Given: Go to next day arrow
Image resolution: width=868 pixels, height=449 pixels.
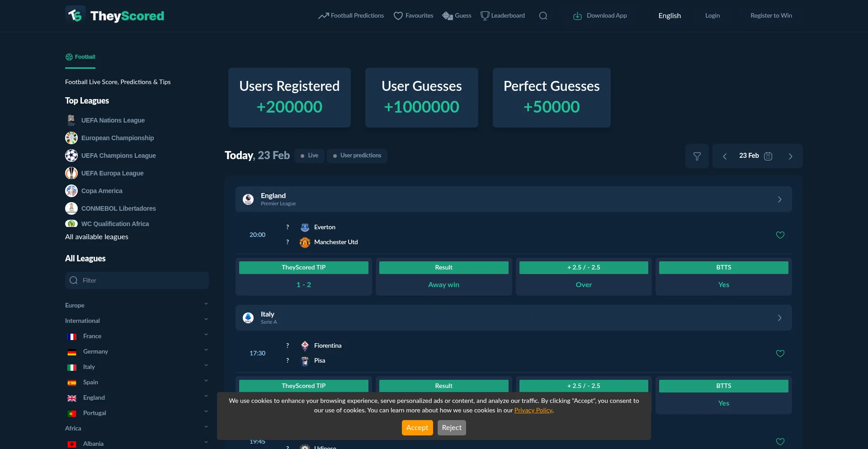Looking at the screenshot, I should pyautogui.click(x=790, y=156).
